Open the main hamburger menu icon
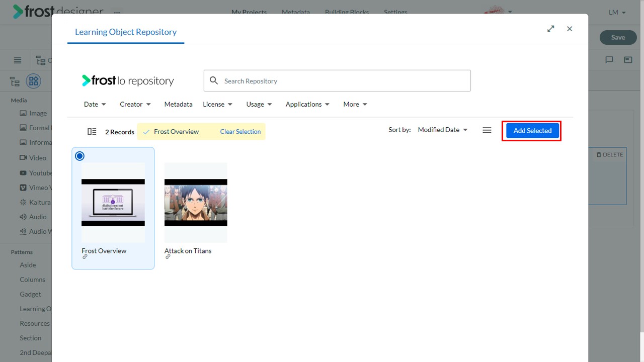 click(x=18, y=60)
